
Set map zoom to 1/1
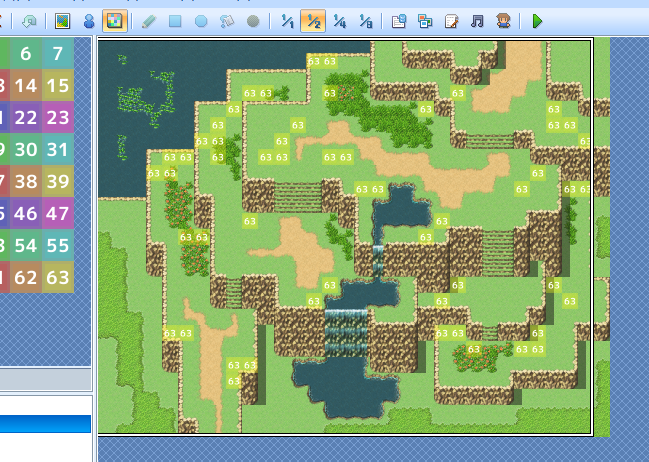(x=287, y=21)
